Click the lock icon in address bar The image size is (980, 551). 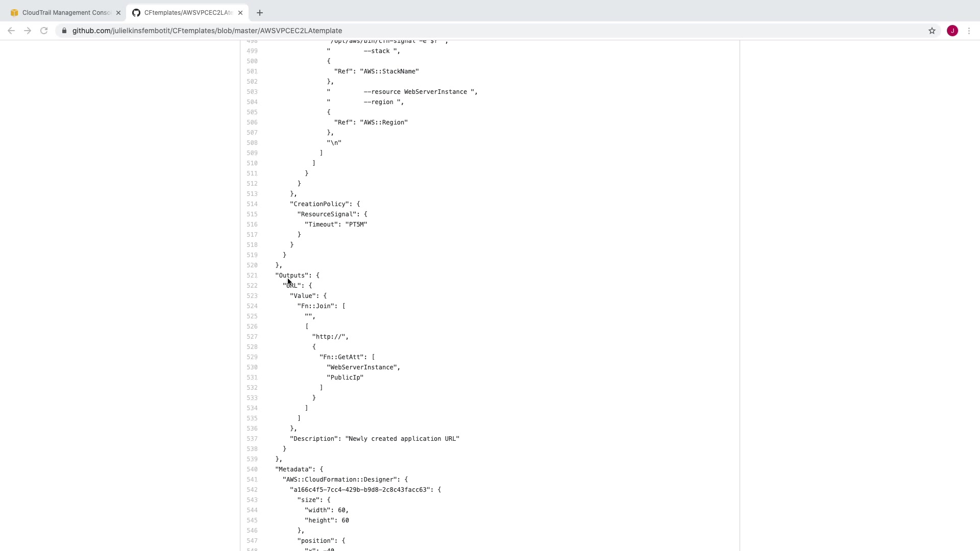[64, 31]
